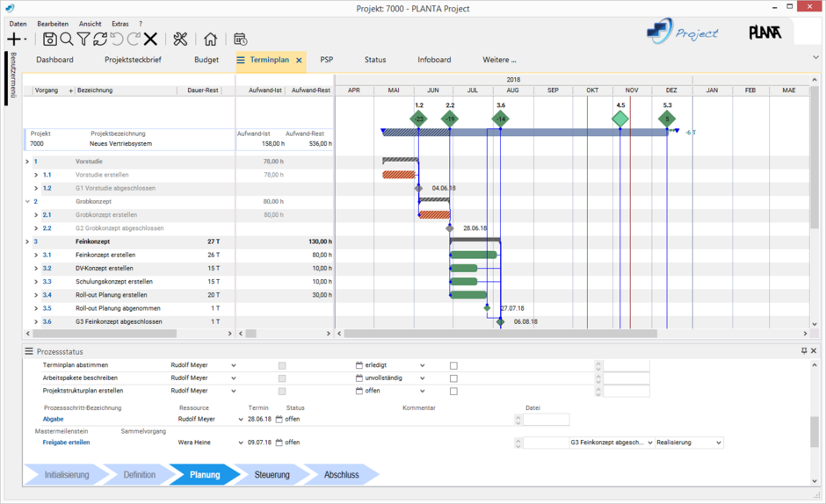Click the Refresh arrows icon
The width and height of the screenshot is (826, 504).
tap(100, 39)
